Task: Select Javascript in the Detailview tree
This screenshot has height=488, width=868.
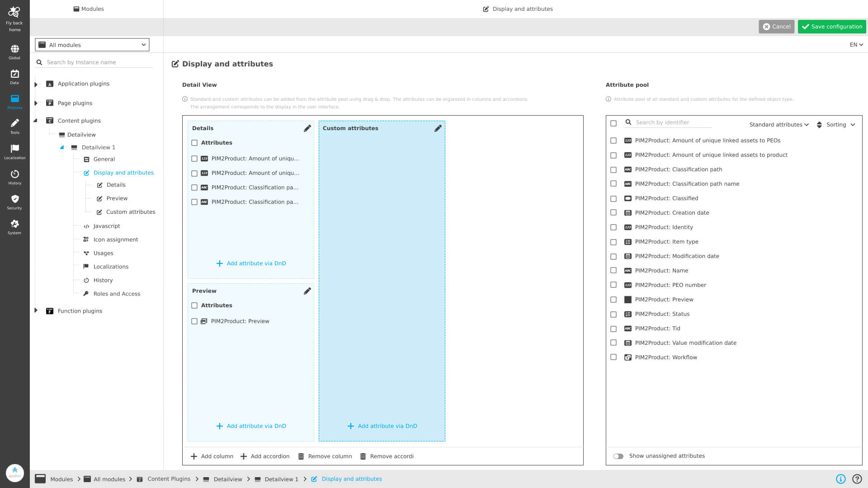Action: [x=107, y=226]
